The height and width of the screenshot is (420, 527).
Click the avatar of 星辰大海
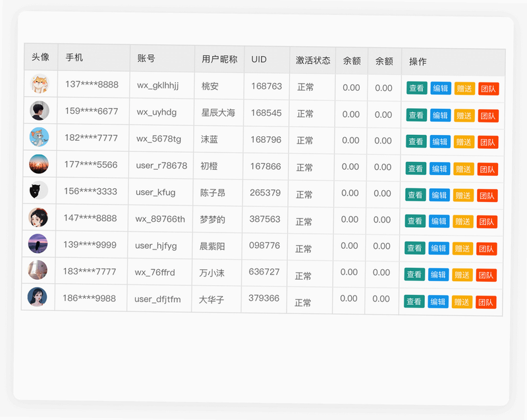coord(40,111)
